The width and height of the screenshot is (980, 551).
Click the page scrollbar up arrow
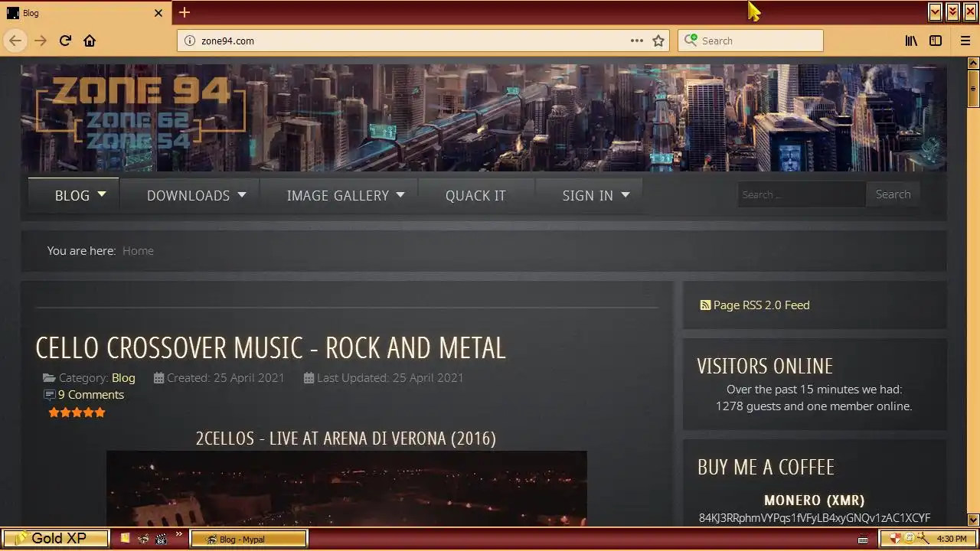point(973,64)
